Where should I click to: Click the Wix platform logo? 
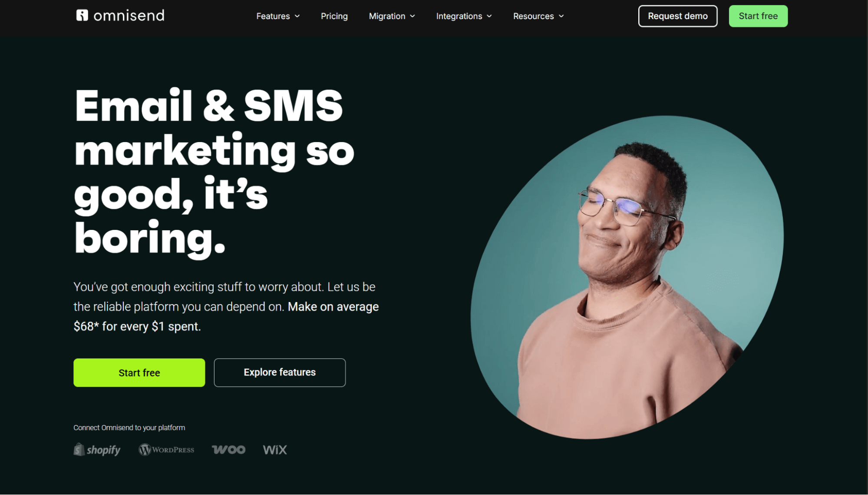pyautogui.click(x=275, y=450)
